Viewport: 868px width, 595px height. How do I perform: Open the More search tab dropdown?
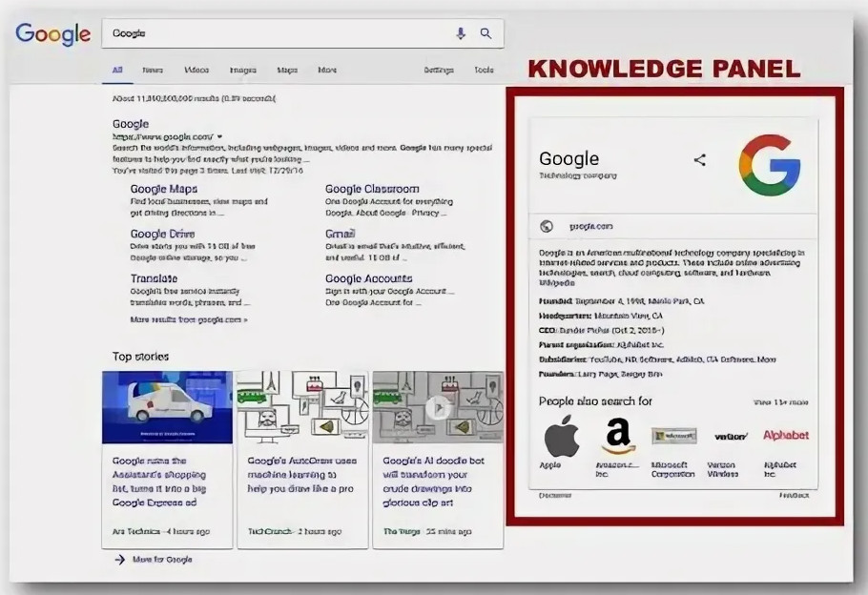tap(327, 71)
